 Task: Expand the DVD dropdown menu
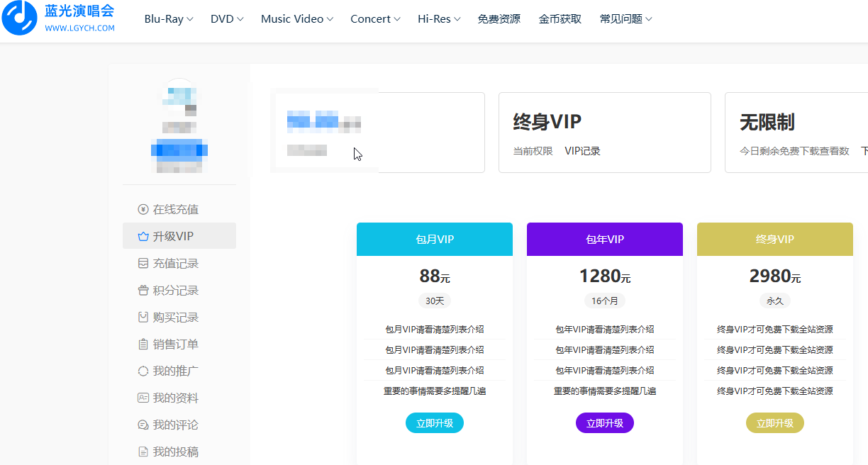click(x=227, y=19)
